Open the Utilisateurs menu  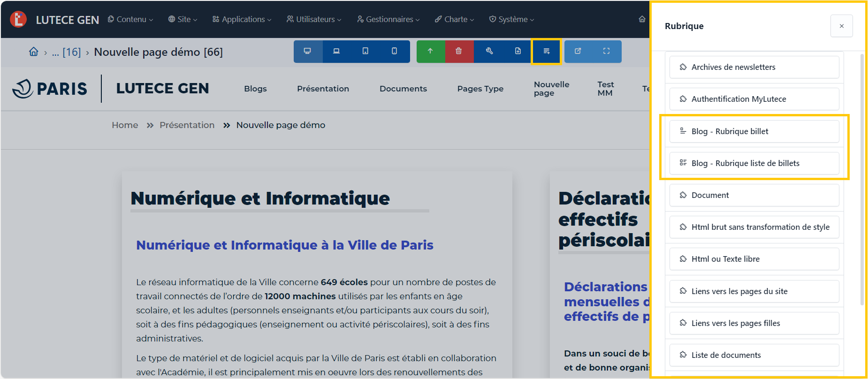314,19
